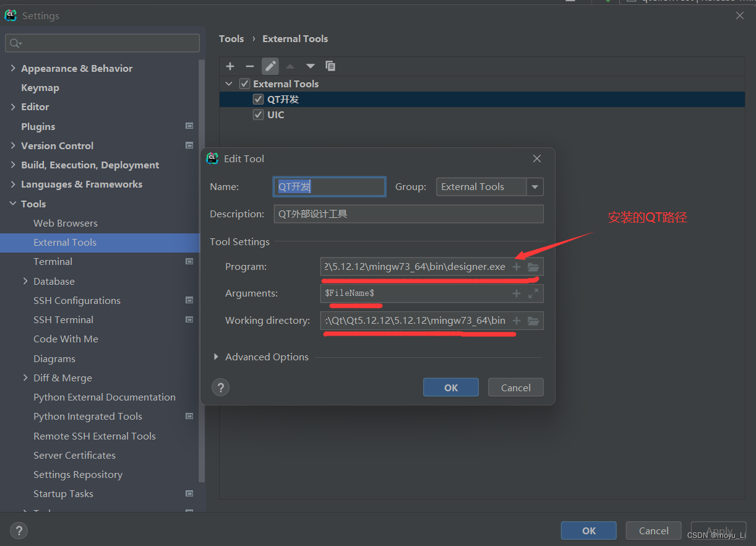Toggle the UIC tool checkbox
Screen dimensions: 756x546
[258, 115]
